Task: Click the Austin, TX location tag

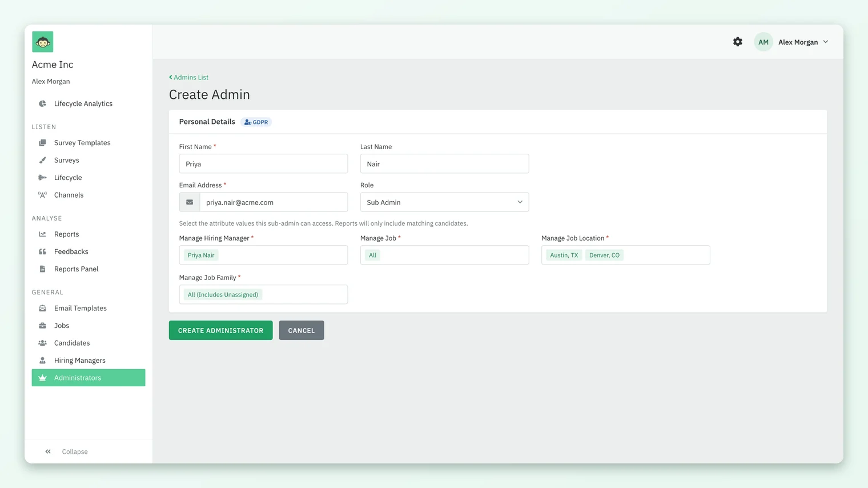Action: pos(564,255)
